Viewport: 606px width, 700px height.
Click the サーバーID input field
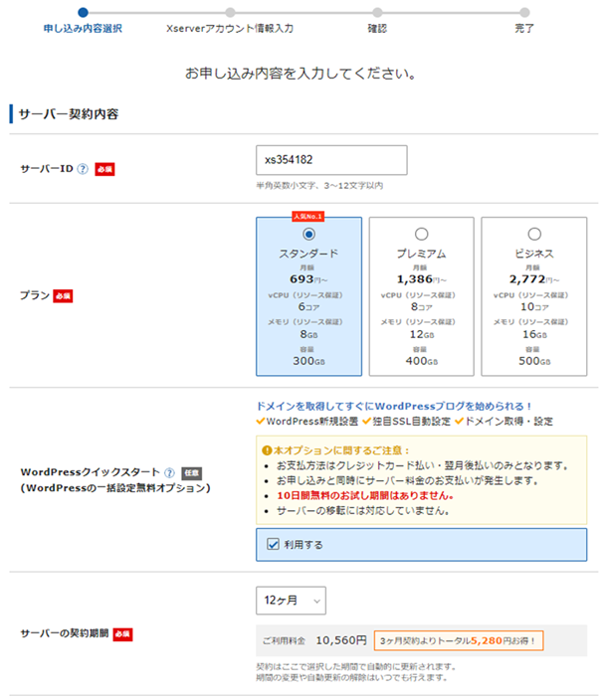coord(331,160)
